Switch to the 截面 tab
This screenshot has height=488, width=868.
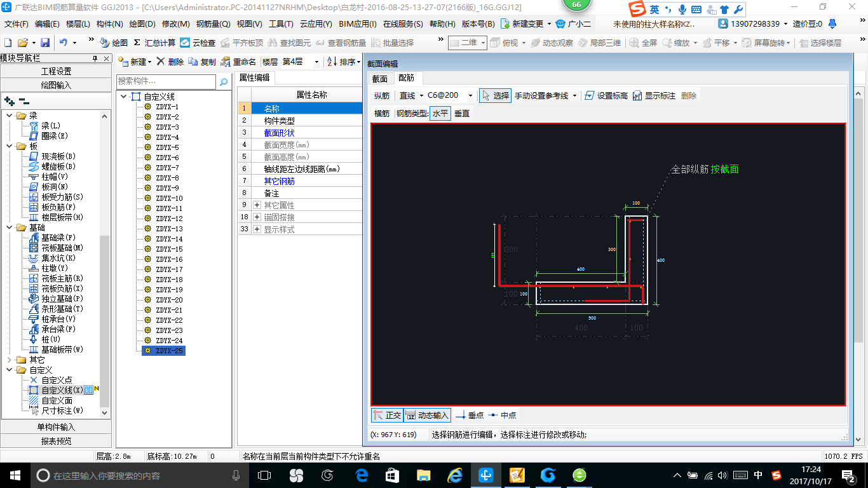(380, 79)
